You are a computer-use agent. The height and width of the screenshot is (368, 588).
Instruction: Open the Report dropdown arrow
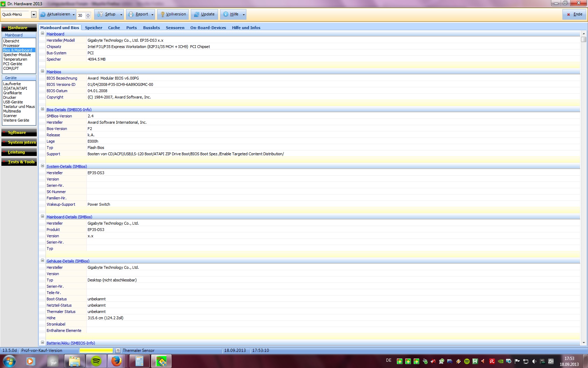[x=153, y=15]
